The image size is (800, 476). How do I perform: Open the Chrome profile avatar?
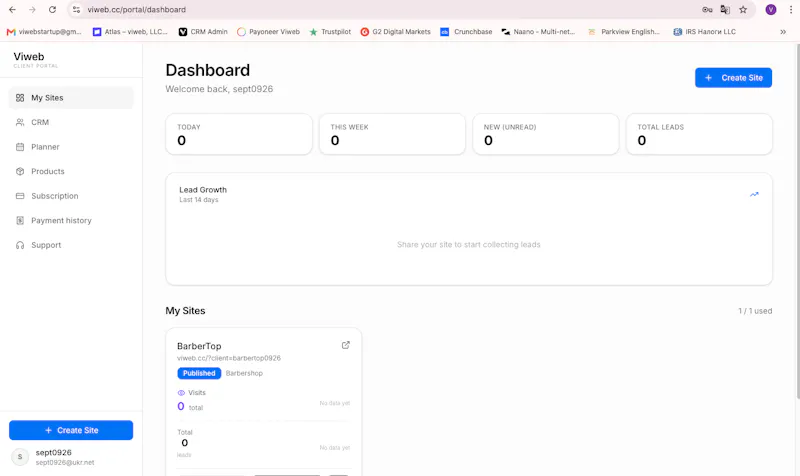coord(771,10)
